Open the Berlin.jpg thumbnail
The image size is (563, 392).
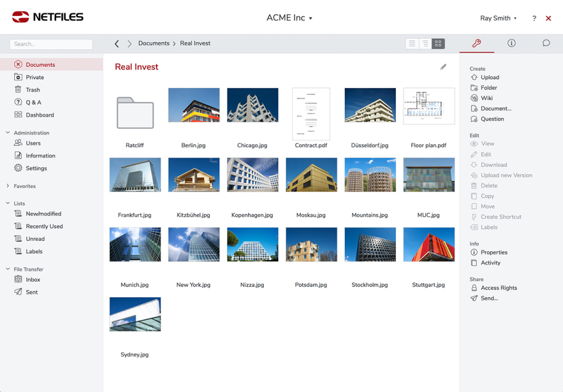point(194,106)
